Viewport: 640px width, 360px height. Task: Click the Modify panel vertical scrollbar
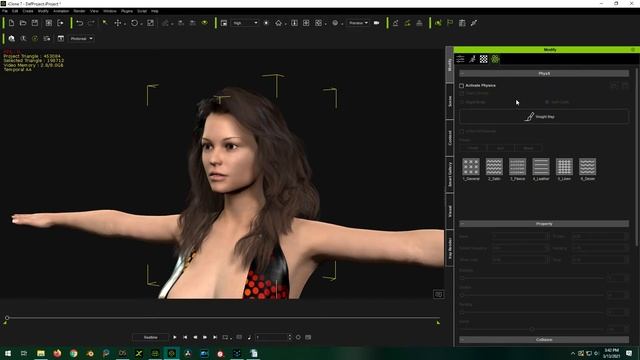pyautogui.click(x=636, y=157)
